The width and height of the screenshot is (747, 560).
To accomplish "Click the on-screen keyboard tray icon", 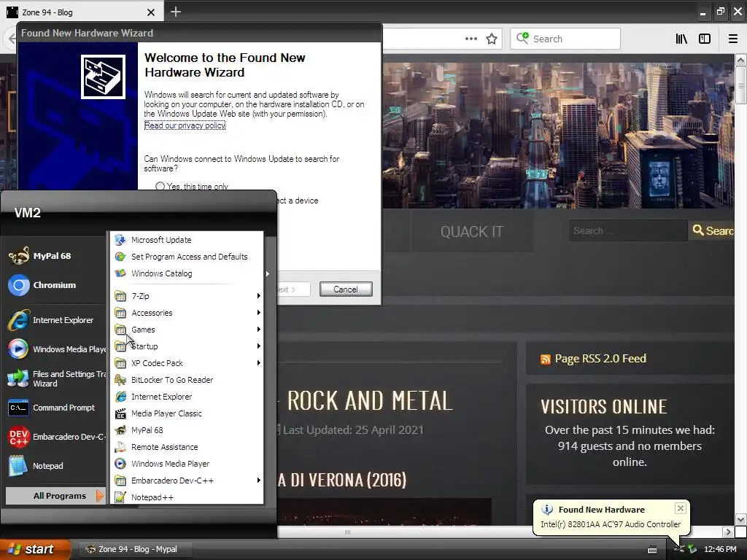I will [652, 550].
